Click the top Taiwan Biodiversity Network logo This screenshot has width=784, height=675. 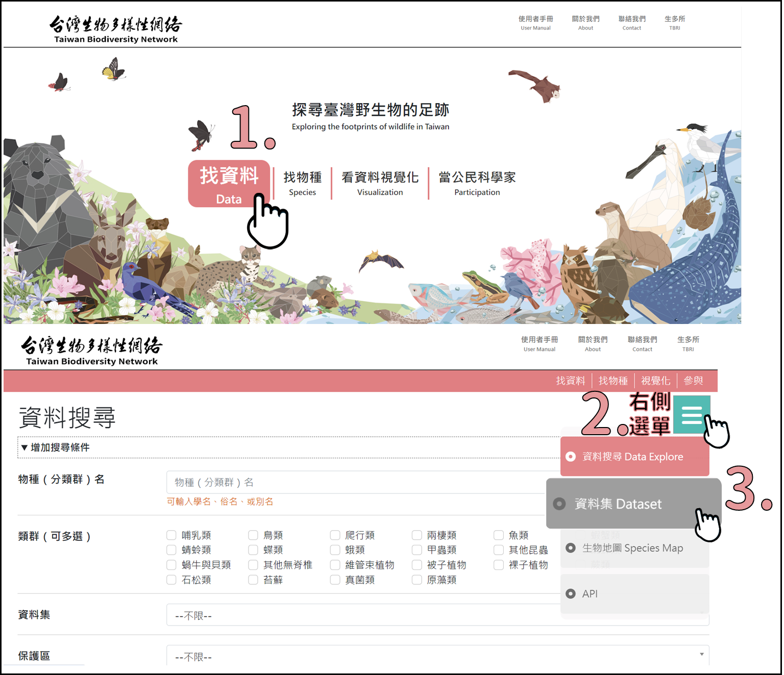click(116, 29)
